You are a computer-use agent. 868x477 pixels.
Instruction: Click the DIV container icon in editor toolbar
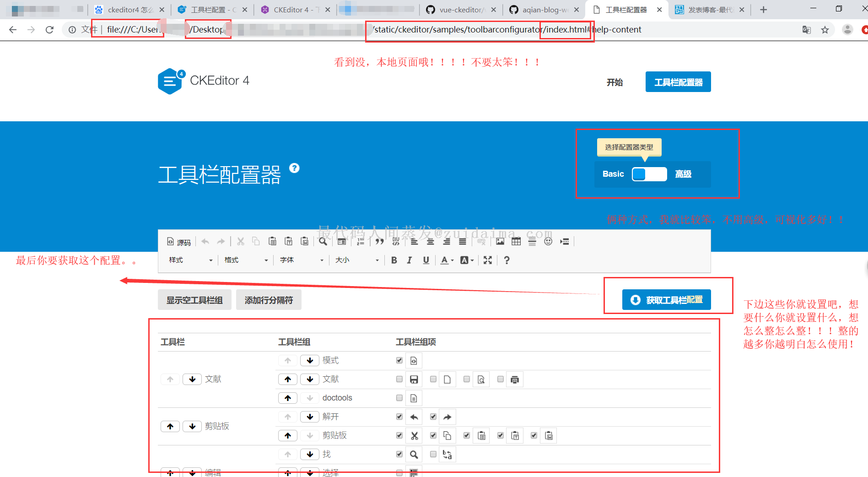(x=396, y=241)
